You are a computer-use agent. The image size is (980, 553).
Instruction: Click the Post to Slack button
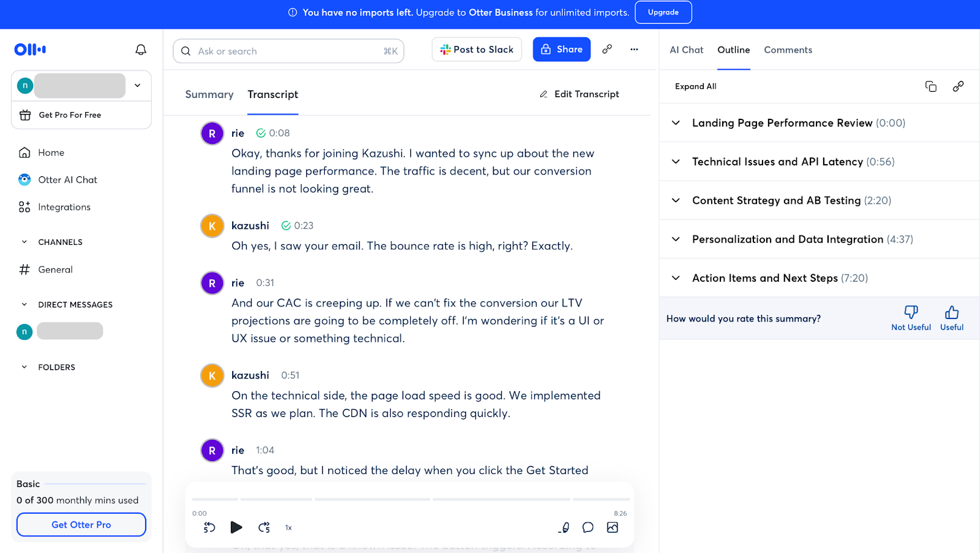tap(477, 50)
